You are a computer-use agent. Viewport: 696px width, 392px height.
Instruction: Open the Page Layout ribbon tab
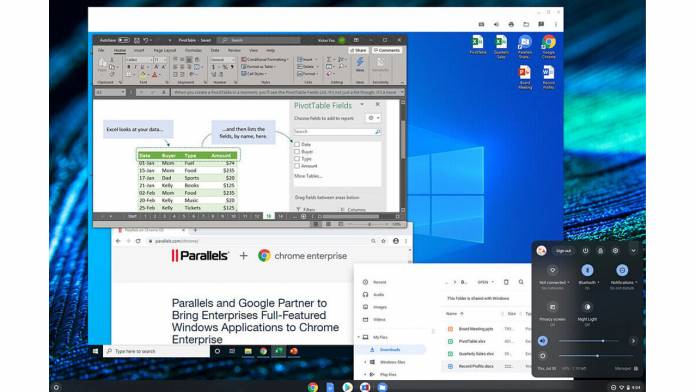(165, 51)
